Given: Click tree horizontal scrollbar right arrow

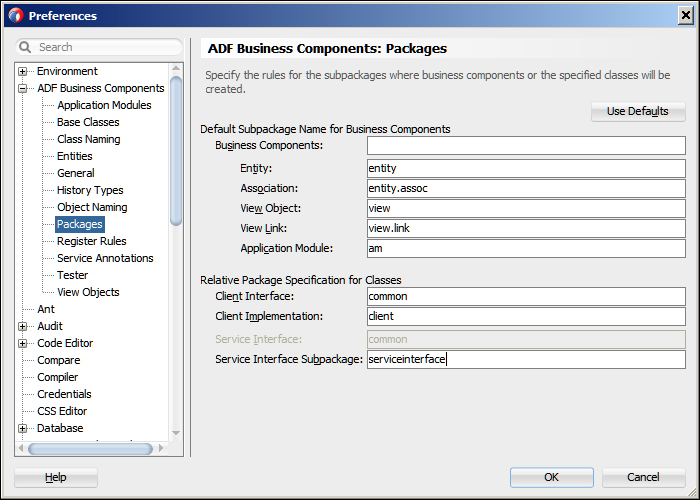Looking at the screenshot, I should [x=162, y=448].
